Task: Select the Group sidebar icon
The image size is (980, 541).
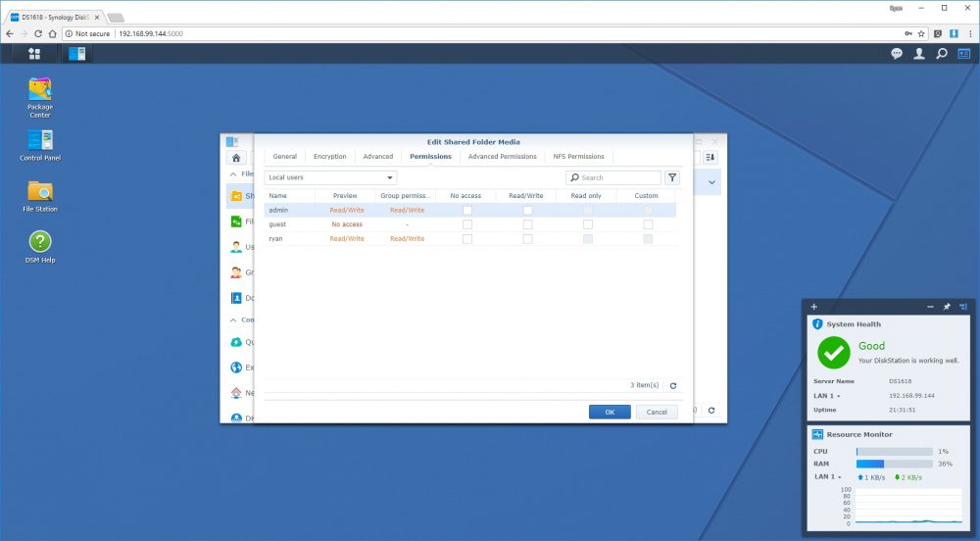Action: pyautogui.click(x=236, y=272)
